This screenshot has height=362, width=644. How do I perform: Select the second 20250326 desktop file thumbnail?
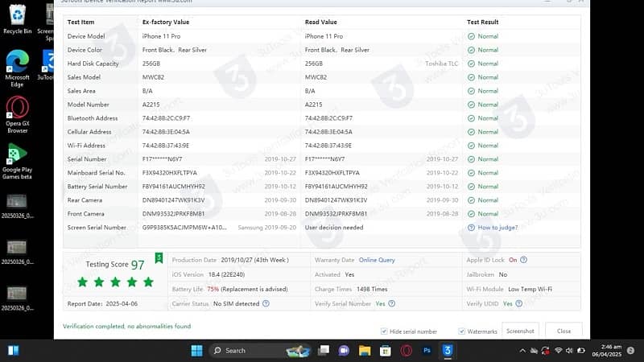pyautogui.click(x=17, y=251)
